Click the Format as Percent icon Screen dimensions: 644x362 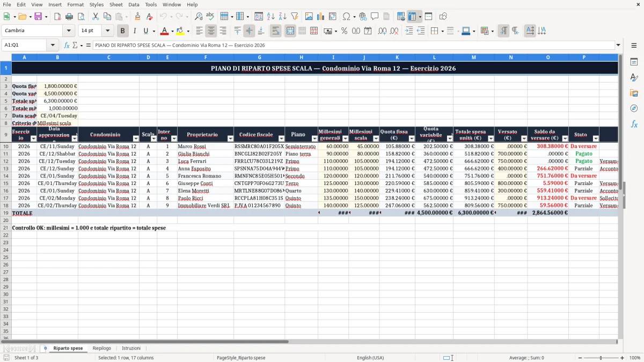click(344, 31)
